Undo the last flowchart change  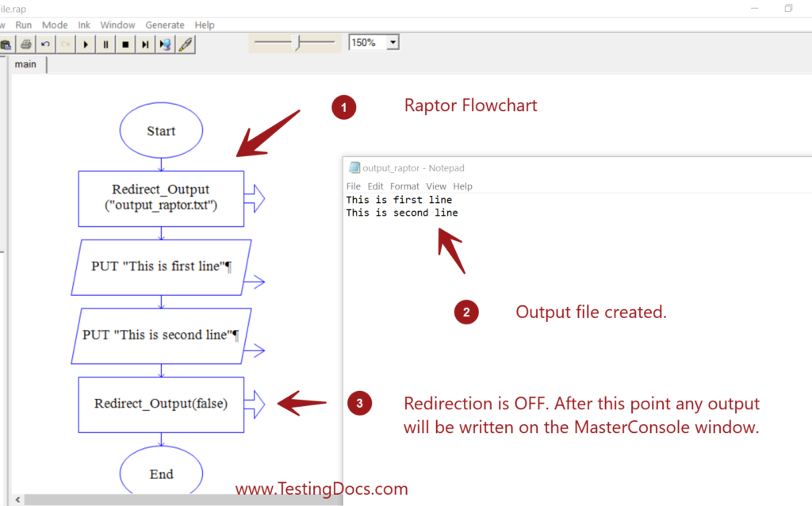pos(45,44)
